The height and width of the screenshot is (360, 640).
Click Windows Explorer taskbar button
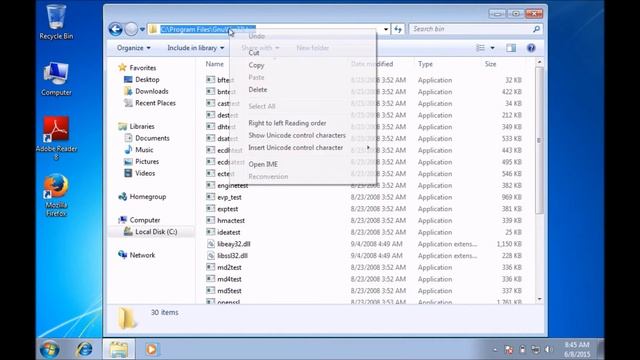(118, 349)
